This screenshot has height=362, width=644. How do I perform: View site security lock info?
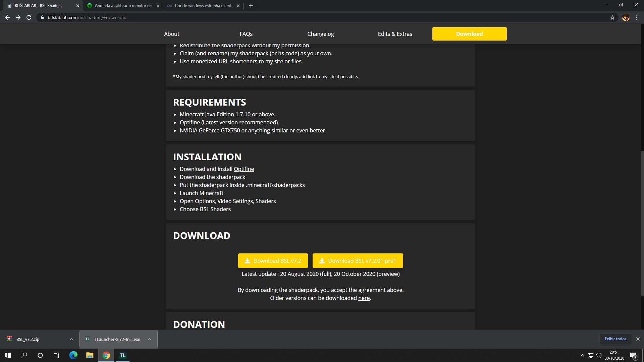click(42, 17)
